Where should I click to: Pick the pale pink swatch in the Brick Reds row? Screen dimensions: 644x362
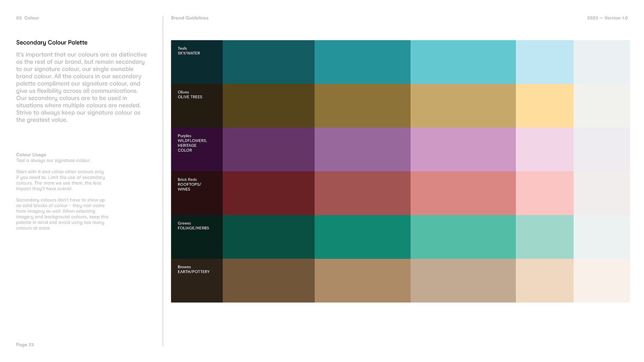[x=544, y=193]
